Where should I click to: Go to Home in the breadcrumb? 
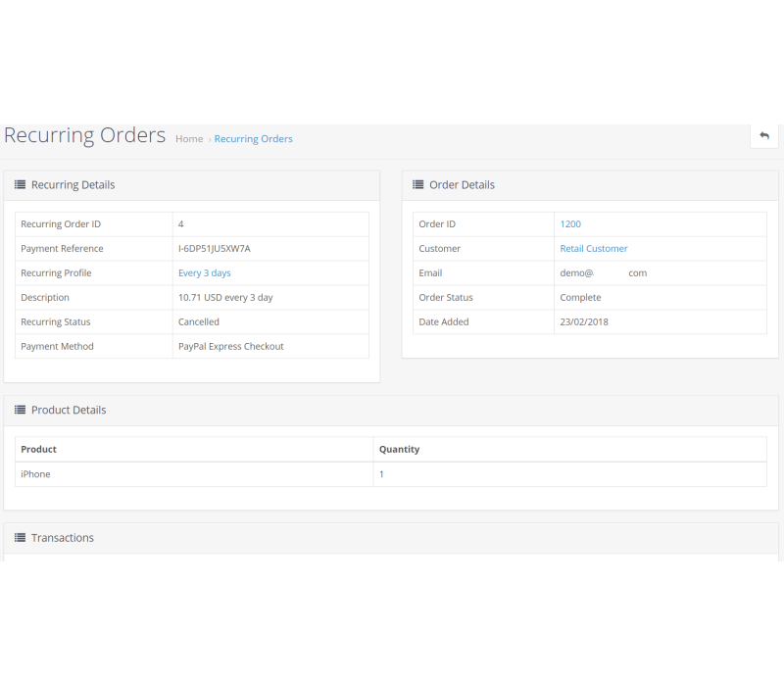pyautogui.click(x=189, y=139)
